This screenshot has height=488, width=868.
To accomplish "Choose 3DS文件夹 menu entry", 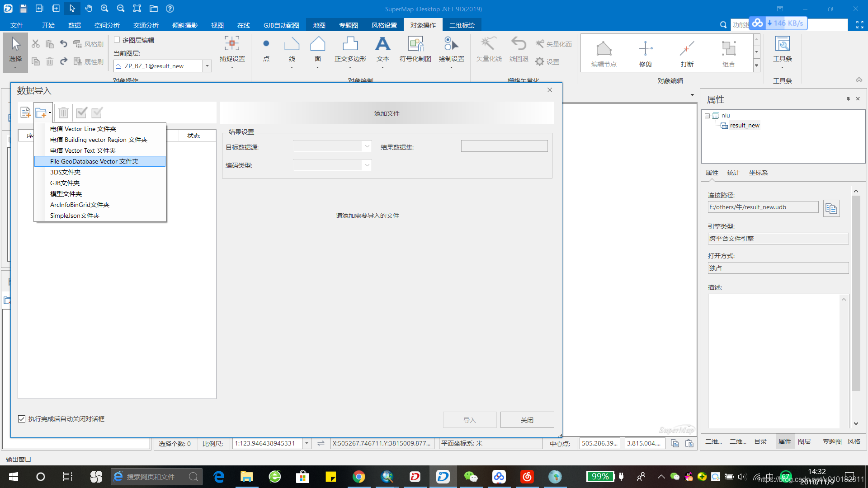I will (100, 172).
